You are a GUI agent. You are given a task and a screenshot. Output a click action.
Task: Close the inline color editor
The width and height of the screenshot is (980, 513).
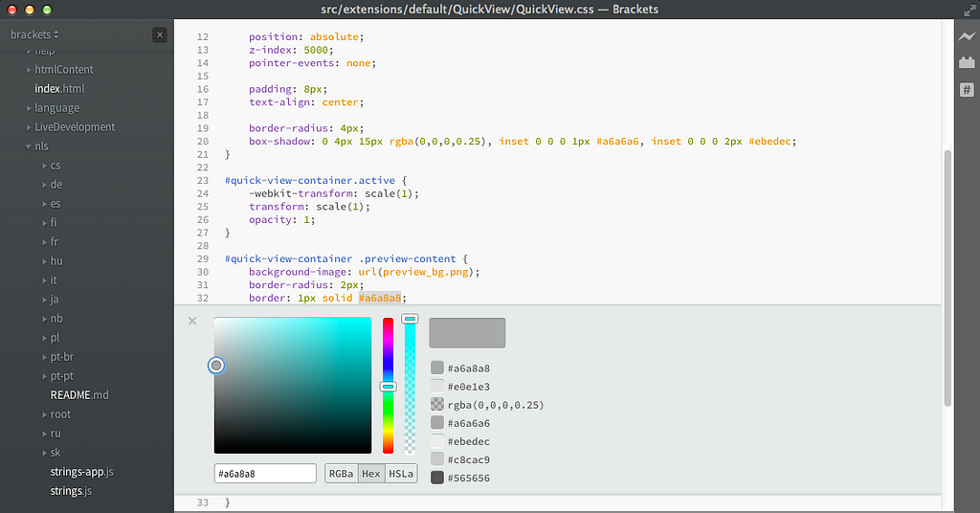pos(192,321)
